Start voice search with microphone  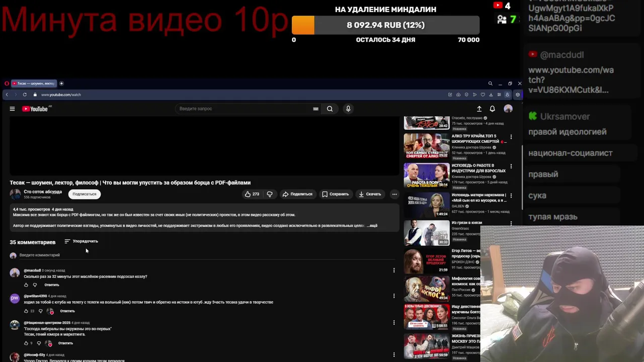pyautogui.click(x=348, y=109)
